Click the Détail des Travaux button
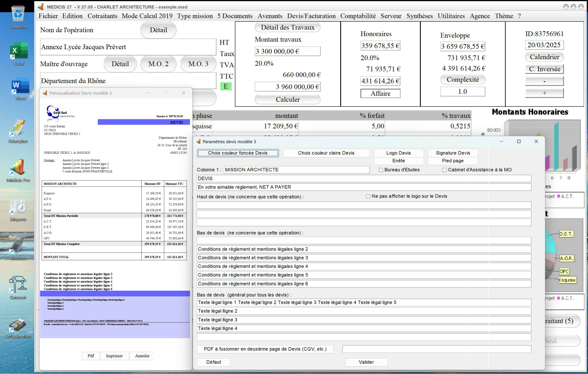588x374 pixels. click(288, 27)
